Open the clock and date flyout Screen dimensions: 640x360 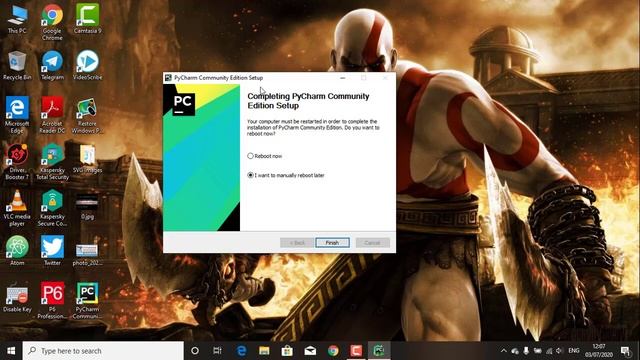pos(599,351)
